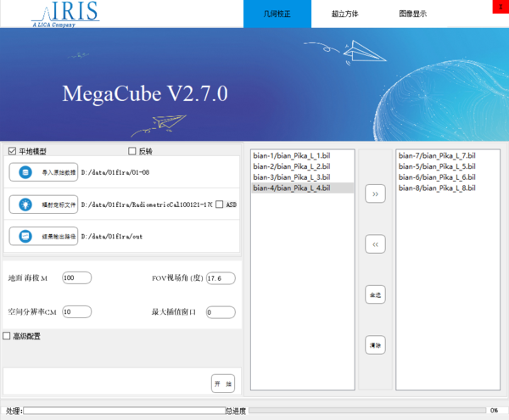Select bian-5/bian_Pika_L_5.bil in right list
Screen dimensions: 509x420
point(448,166)
